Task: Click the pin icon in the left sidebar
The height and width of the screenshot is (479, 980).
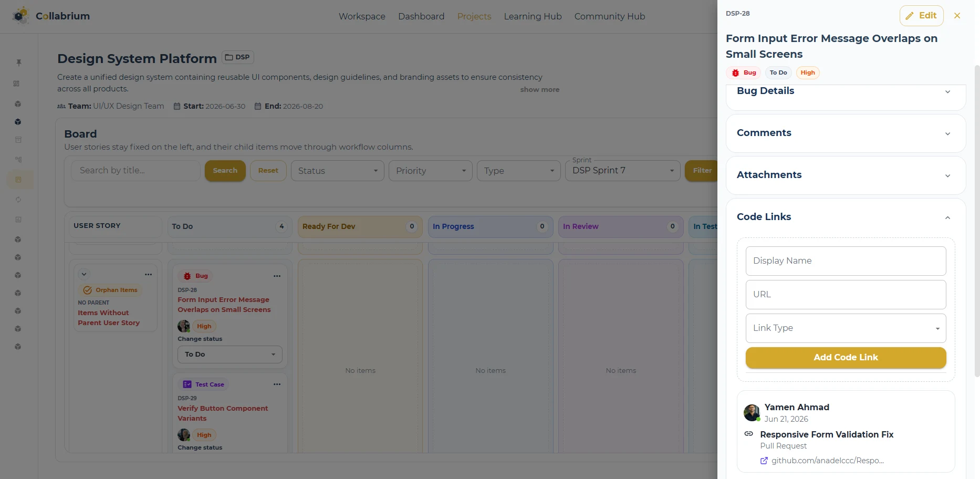Action: (x=18, y=63)
